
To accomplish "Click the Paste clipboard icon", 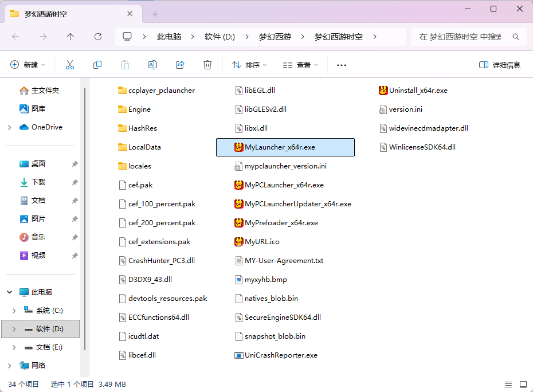I will [125, 65].
